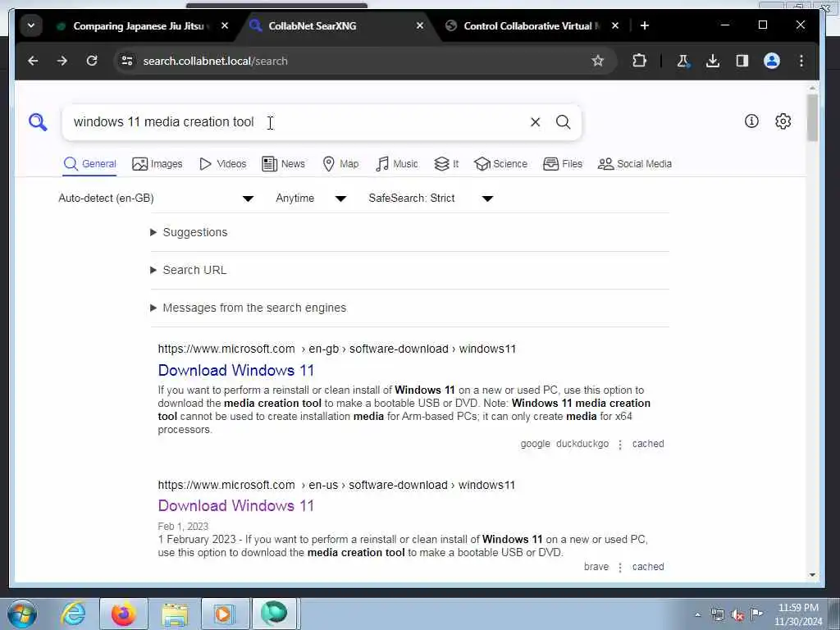Expand the Suggestions section
The height and width of the screenshot is (630, 840).
(x=189, y=232)
